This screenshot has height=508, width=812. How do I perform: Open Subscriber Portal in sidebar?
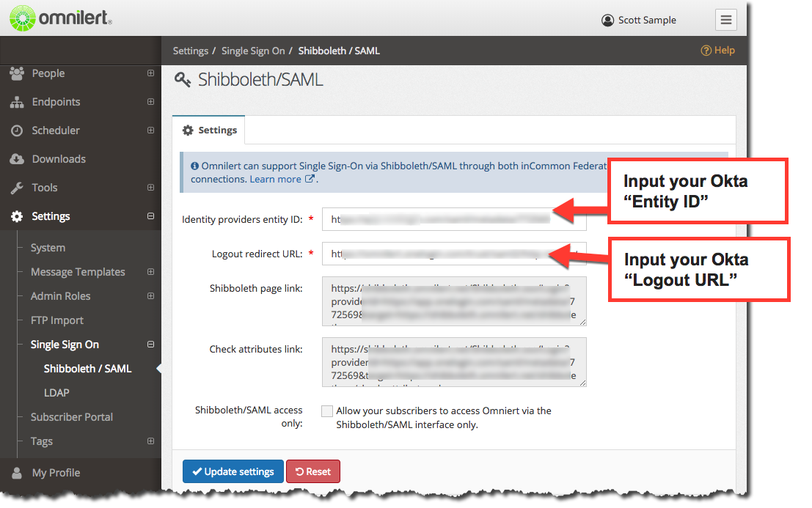[71, 417]
